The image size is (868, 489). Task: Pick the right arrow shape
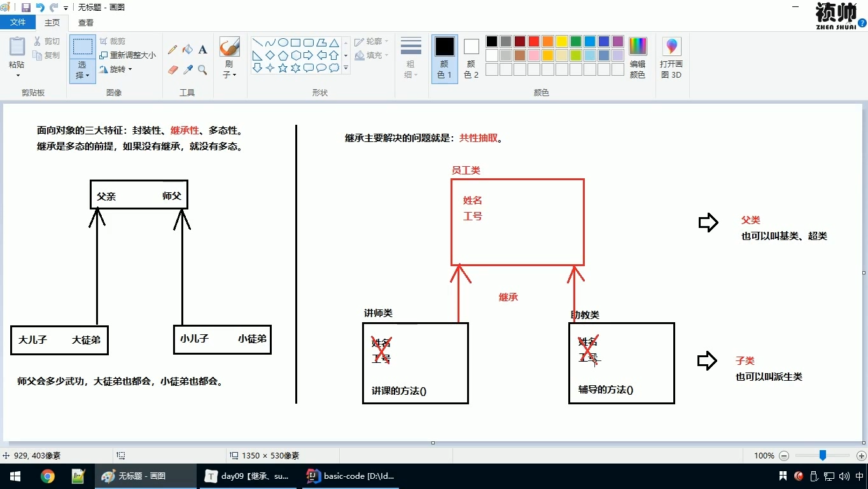[309, 55]
